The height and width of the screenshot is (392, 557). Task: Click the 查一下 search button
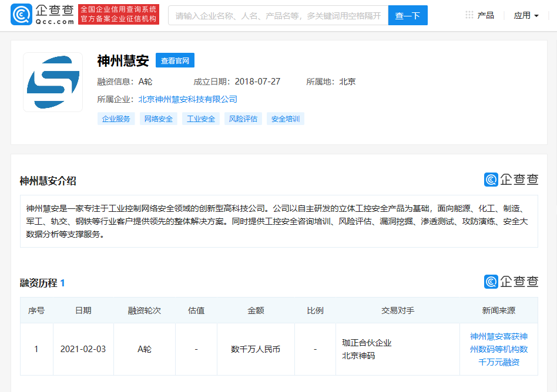407,15
